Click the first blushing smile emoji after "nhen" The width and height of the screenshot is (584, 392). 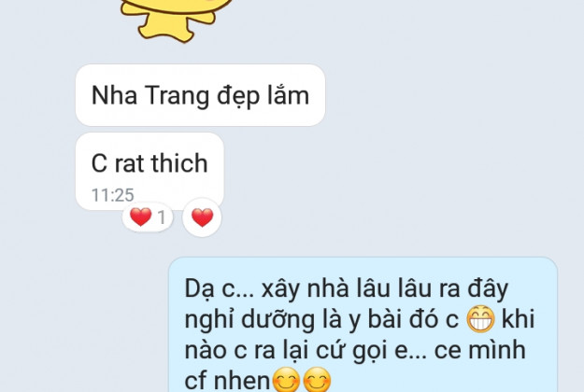(x=286, y=380)
